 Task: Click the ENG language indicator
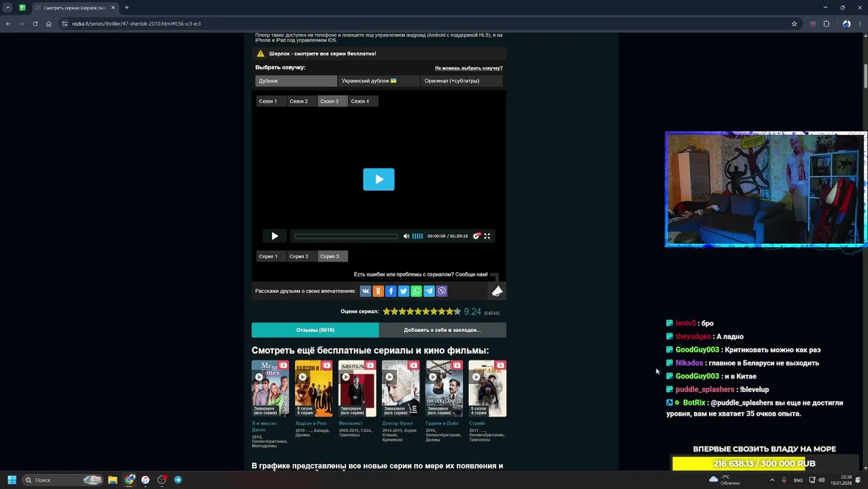coord(798,480)
